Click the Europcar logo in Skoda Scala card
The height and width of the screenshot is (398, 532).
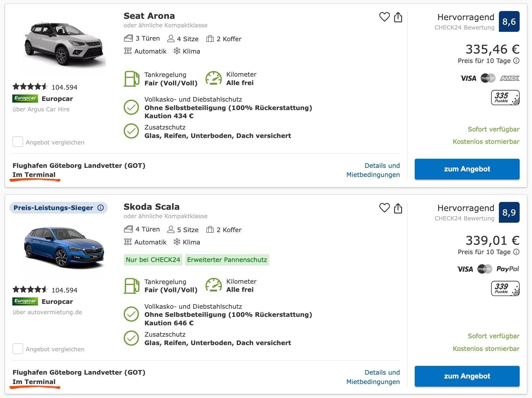coord(25,301)
